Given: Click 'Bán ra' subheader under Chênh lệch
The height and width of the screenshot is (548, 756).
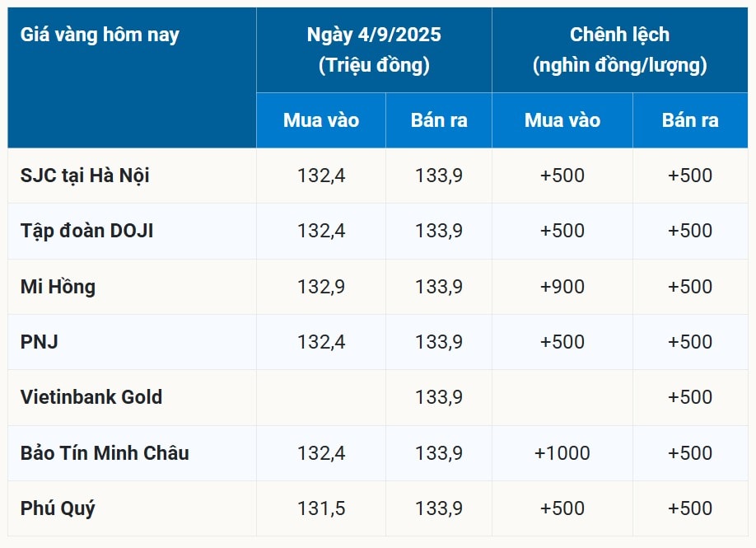Looking at the screenshot, I should [x=690, y=120].
